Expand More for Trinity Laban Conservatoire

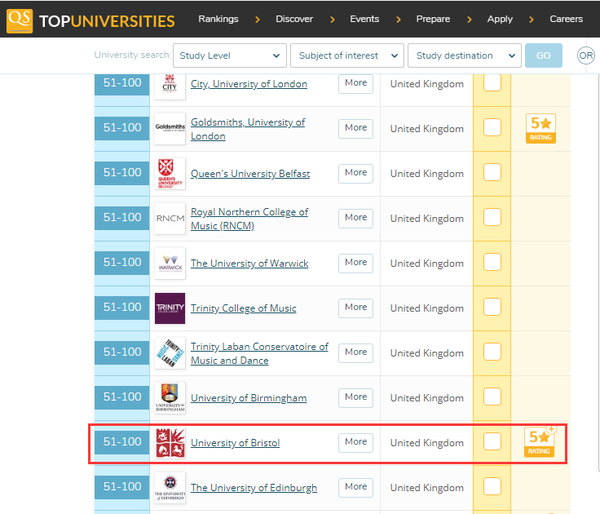coord(356,352)
